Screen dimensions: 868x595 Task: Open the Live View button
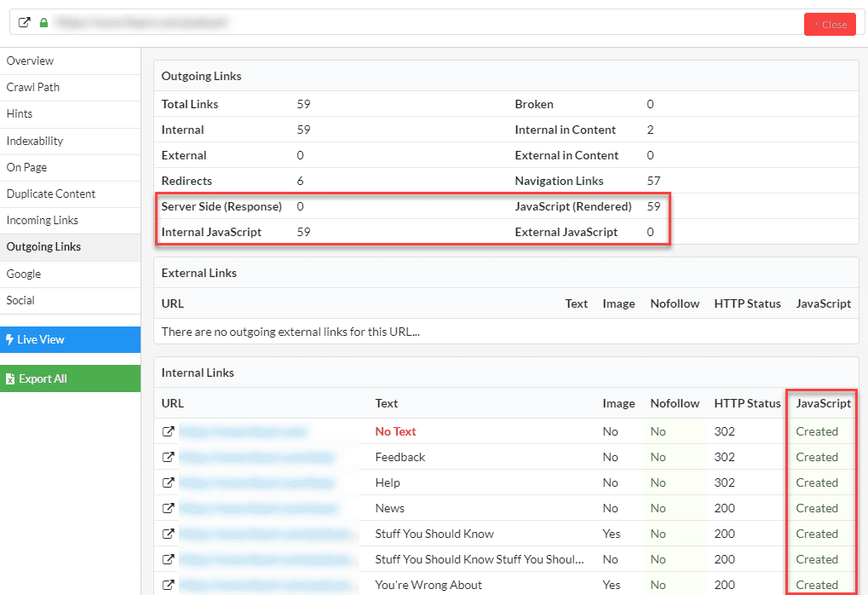click(70, 339)
